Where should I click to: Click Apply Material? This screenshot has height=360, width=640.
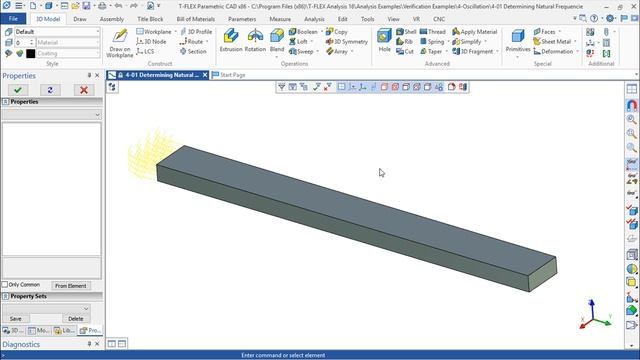[x=474, y=32]
